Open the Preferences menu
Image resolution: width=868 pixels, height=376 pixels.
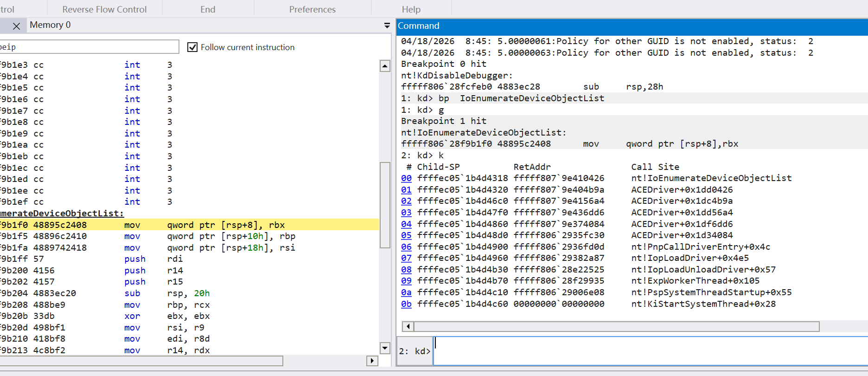[x=312, y=9]
